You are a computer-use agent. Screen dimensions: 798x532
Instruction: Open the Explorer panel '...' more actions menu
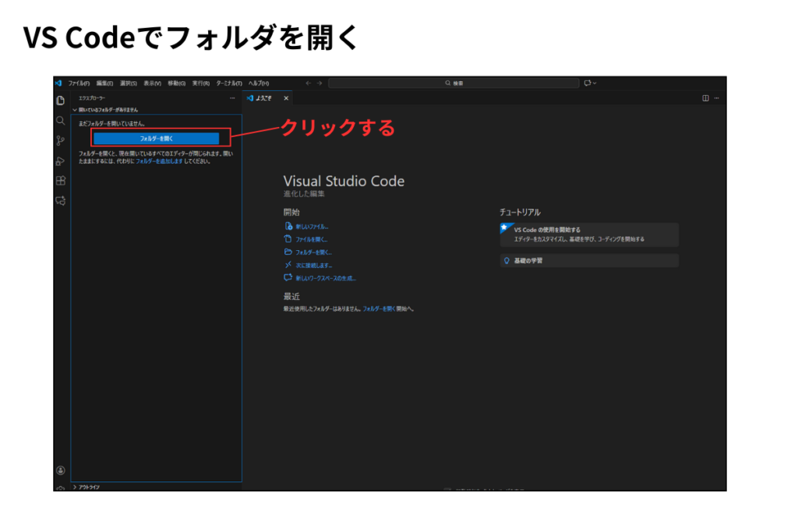tap(232, 98)
